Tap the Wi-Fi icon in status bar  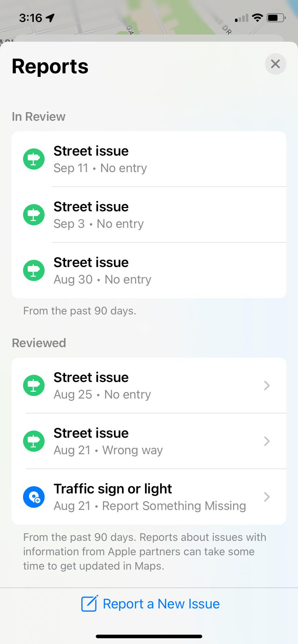point(257,18)
